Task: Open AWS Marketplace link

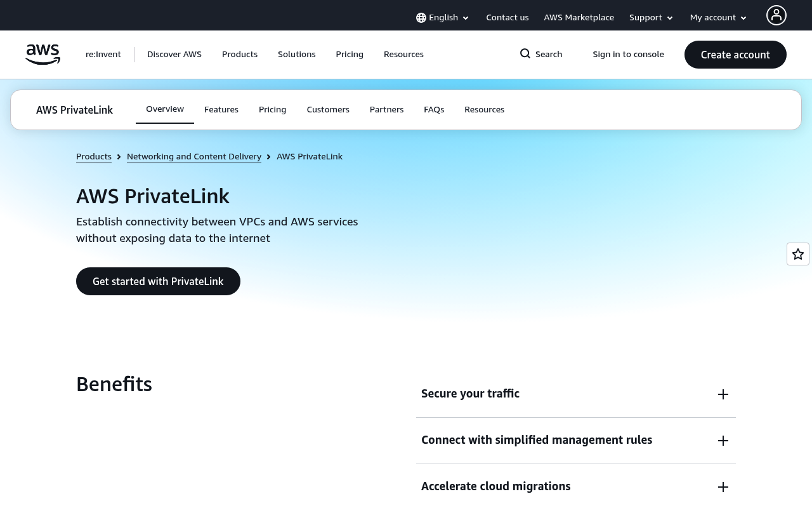Action: coord(579,18)
